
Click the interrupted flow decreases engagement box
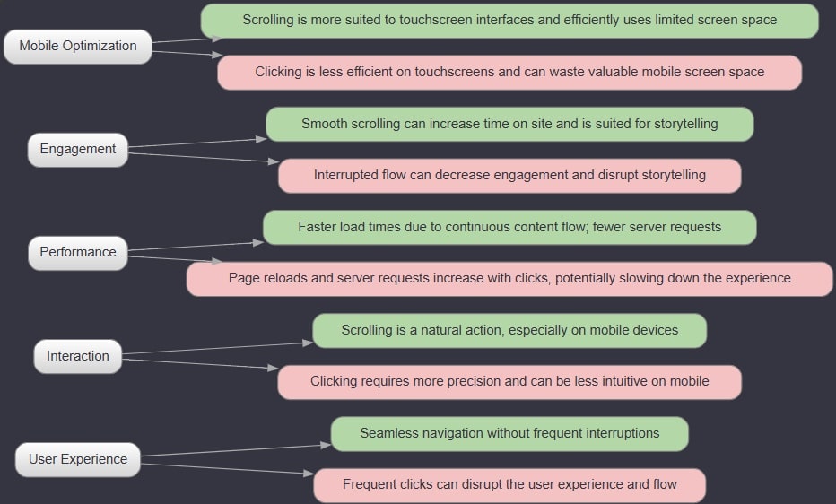tap(509, 176)
